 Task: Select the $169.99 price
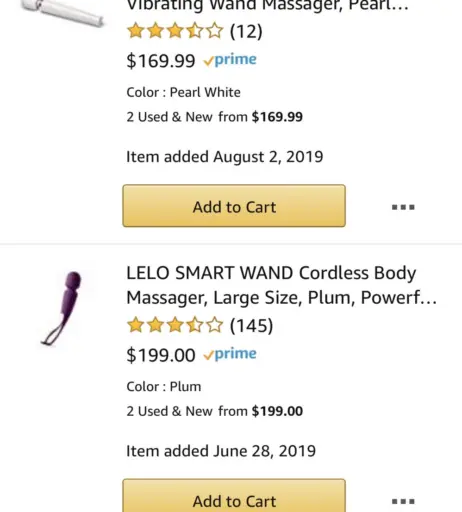click(x=161, y=61)
